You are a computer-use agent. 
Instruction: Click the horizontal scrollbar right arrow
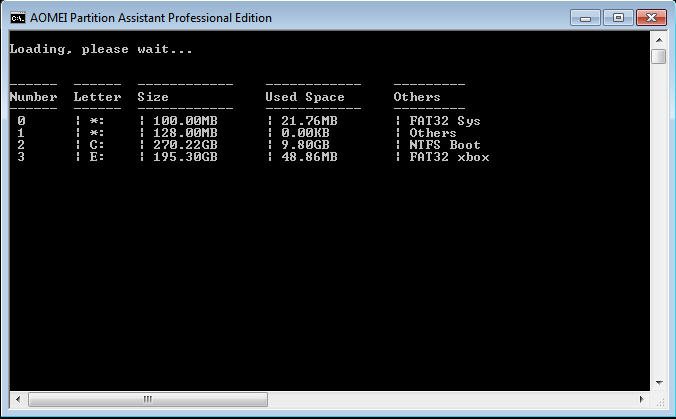(642, 399)
